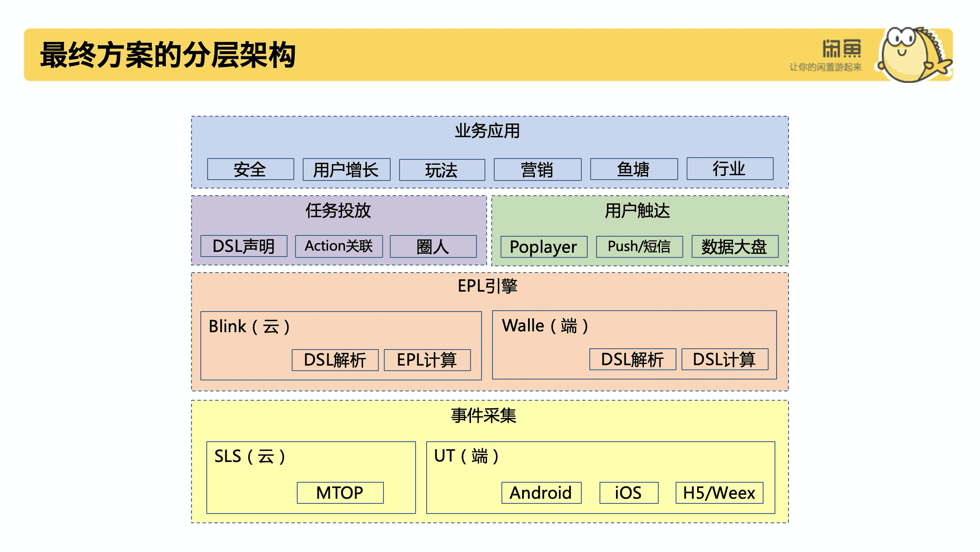Click the 玩法 box

[x=442, y=170]
